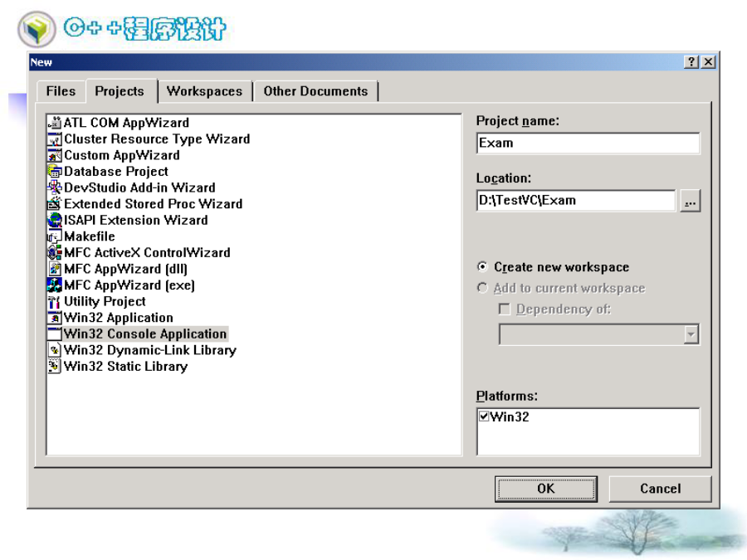Click the MFC AppWizard (exe) icon
This screenshot has width=747, height=560.
55,285
